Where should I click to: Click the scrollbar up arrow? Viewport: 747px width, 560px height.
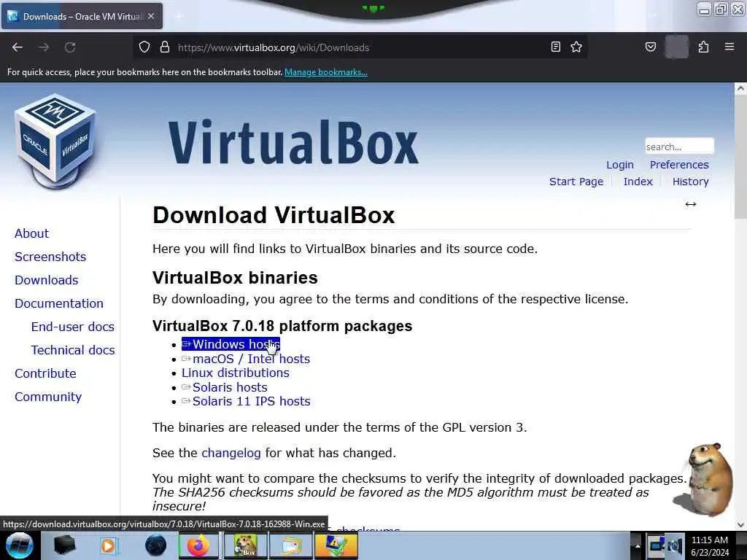[740, 88]
